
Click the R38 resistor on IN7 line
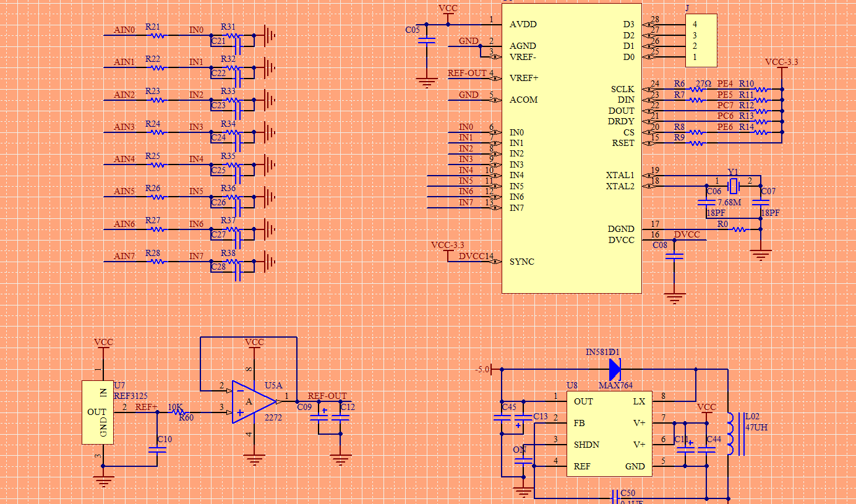[x=233, y=262]
